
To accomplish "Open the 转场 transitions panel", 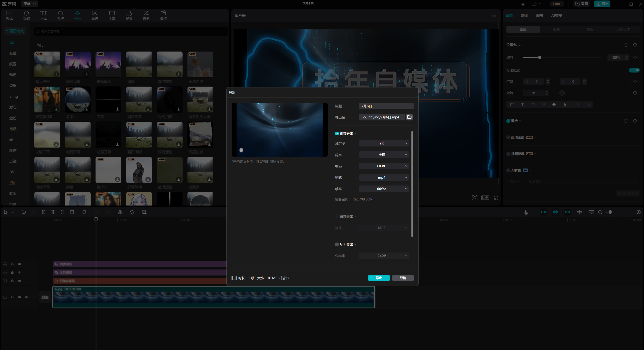I will pyautogui.click(x=95, y=15).
